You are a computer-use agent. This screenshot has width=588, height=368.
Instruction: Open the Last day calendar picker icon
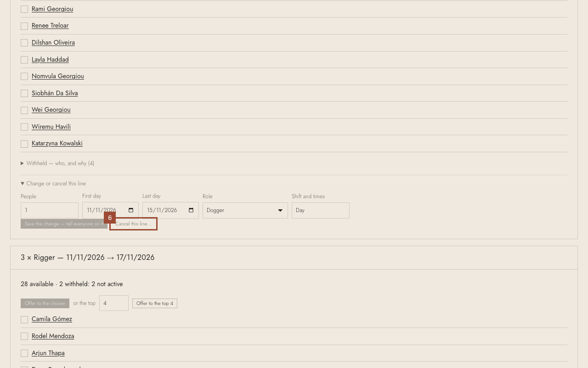tap(191, 210)
